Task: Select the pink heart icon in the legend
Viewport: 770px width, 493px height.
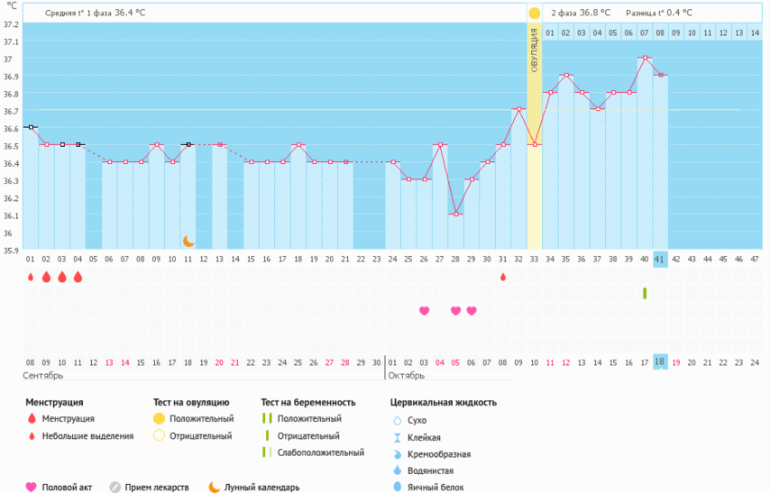Action: click(31, 487)
